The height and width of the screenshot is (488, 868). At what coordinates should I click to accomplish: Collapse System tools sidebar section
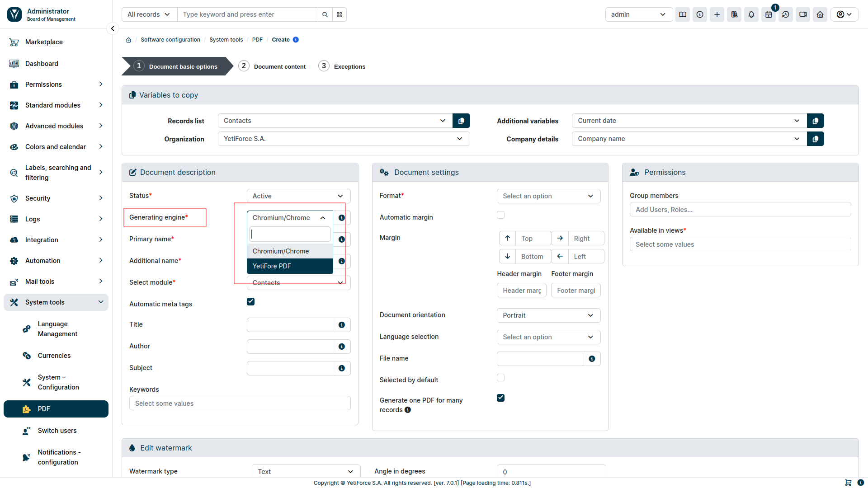click(56, 302)
